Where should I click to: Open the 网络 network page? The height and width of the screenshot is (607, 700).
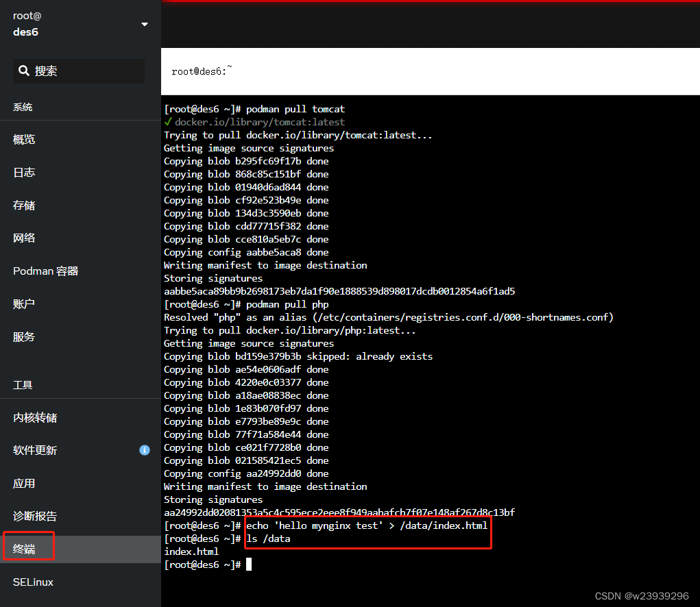click(24, 238)
